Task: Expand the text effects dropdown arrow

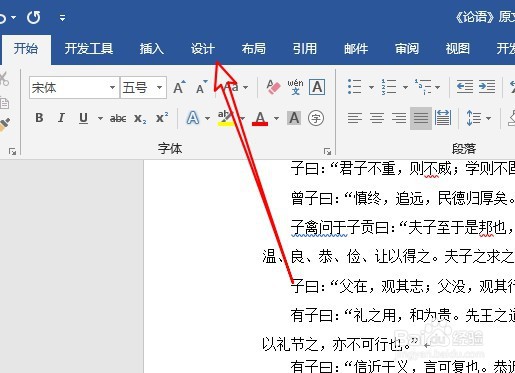Action: [x=207, y=118]
